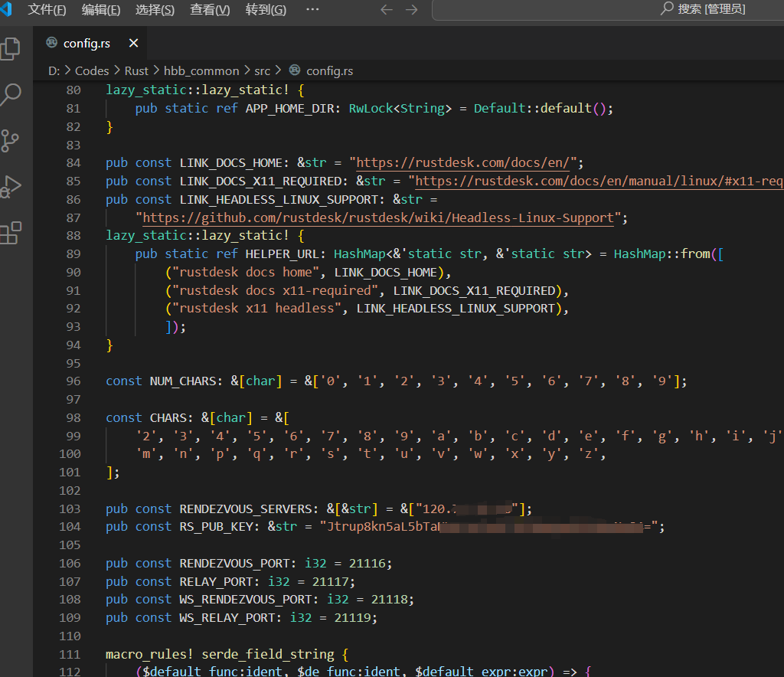Show more menus via the ellipsis
784x677 pixels.
[x=312, y=9]
